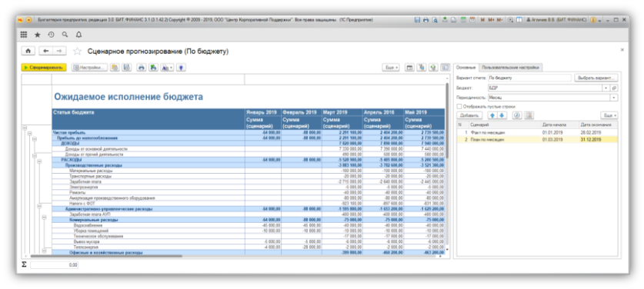The height and width of the screenshot is (289, 644).
Task: Click the 31.12.2019 end date cell
Action: pos(598,140)
